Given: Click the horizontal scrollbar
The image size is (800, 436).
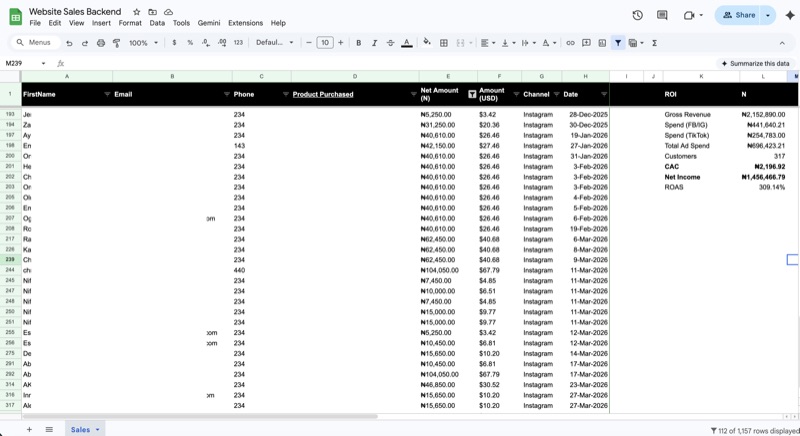Looking at the screenshot, I should (x=200, y=417).
